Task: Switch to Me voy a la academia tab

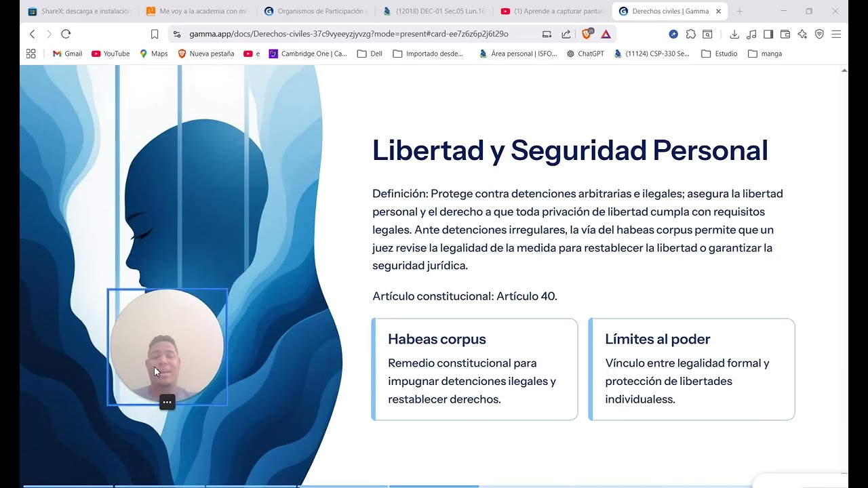Action: [x=197, y=12]
